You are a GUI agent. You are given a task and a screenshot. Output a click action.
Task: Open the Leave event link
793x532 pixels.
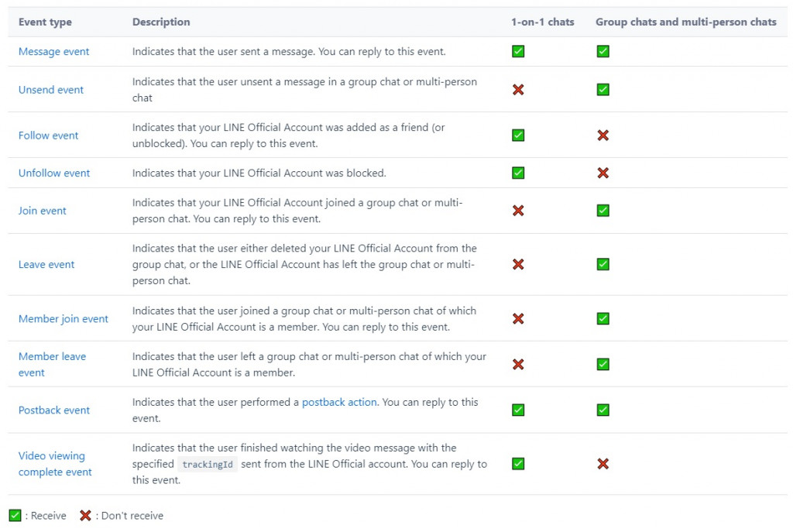coord(46,265)
